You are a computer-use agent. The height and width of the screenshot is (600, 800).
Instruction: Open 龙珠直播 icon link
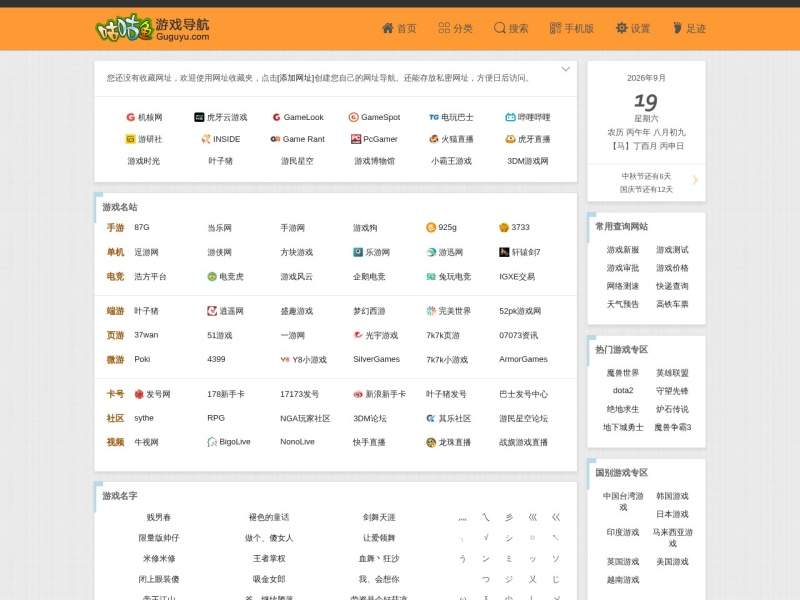(x=448, y=442)
